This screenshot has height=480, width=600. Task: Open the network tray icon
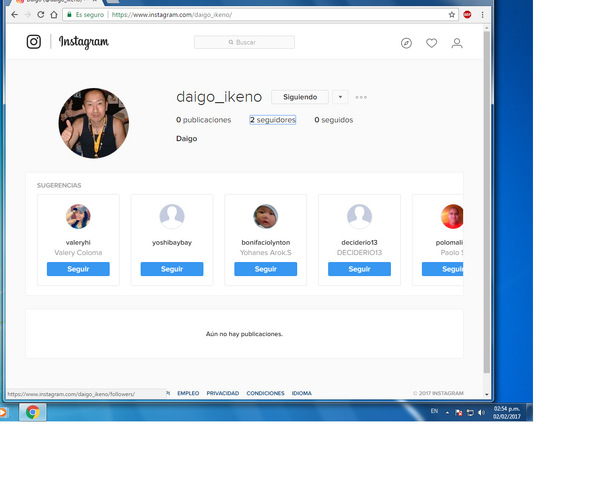click(470, 412)
